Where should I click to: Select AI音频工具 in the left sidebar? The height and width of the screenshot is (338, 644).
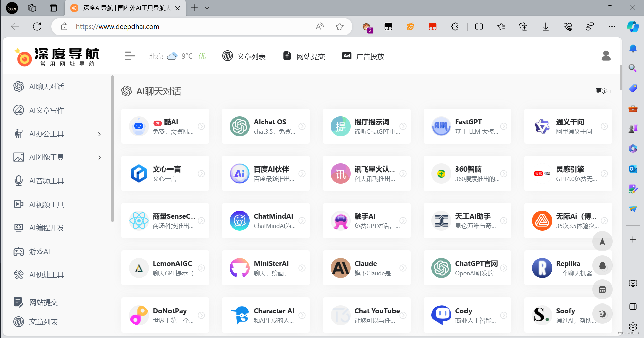point(47,181)
